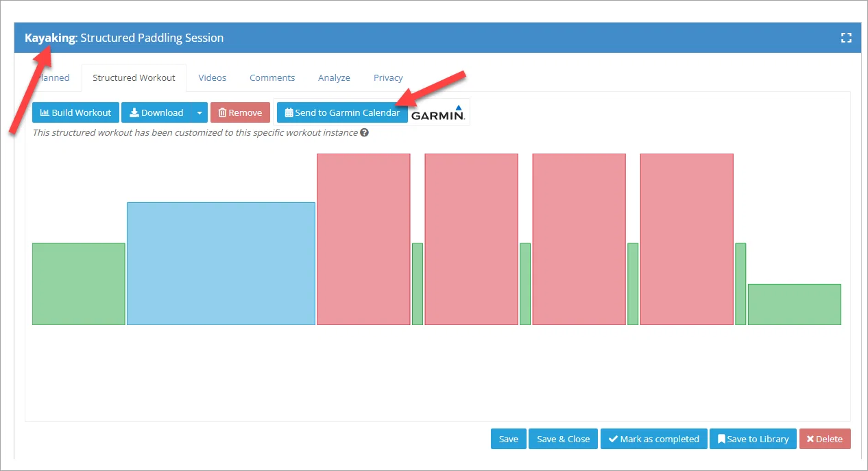868x471 pixels.
Task: Download the structured workout file
Action: tap(156, 112)
